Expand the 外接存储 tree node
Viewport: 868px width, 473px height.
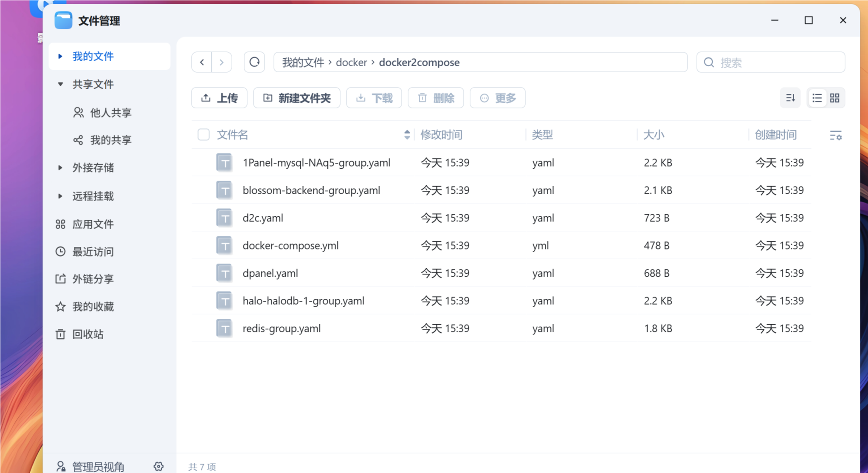(60, 168)
